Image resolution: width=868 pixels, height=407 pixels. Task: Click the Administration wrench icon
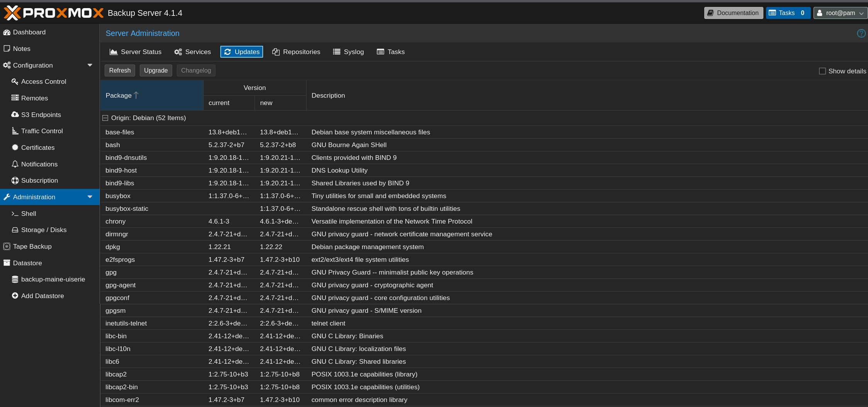7,197
